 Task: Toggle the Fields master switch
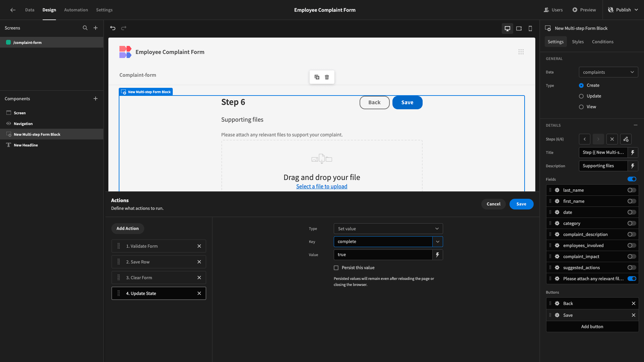click(632, 179)
